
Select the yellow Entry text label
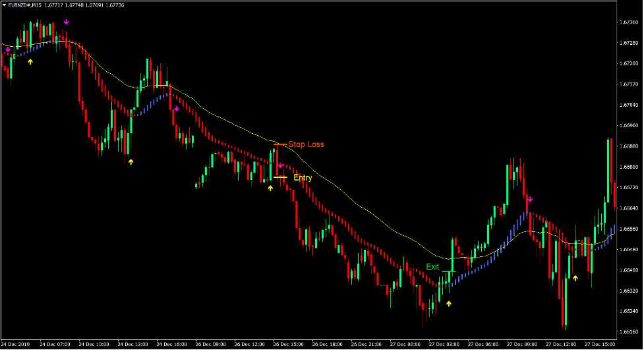303,177
